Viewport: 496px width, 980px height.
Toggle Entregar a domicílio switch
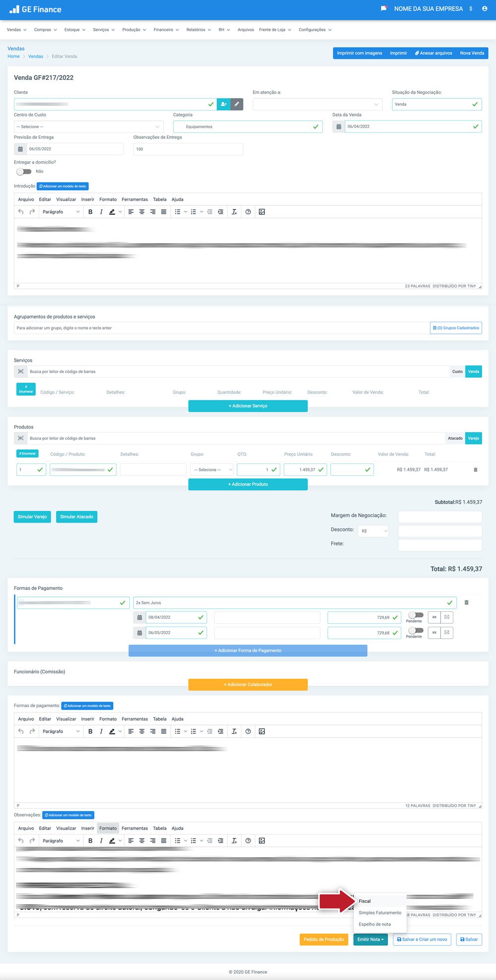(23, 172)
